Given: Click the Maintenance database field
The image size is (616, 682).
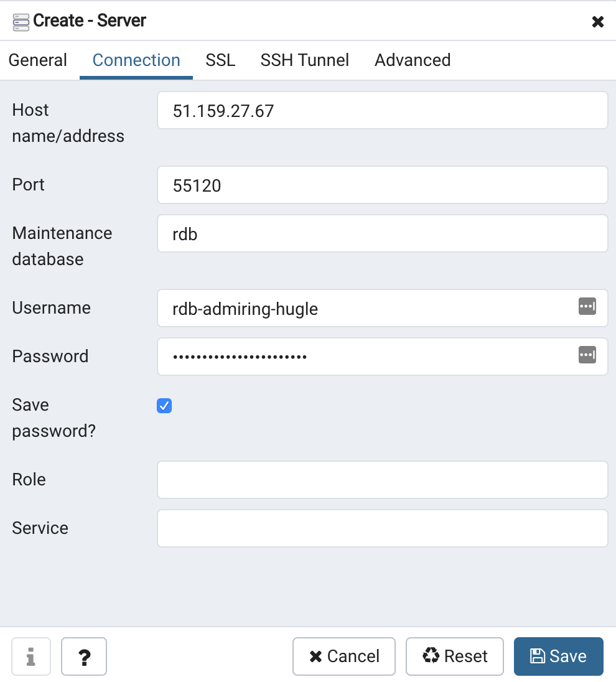Looking at the screenshot, I should [382, 234].
